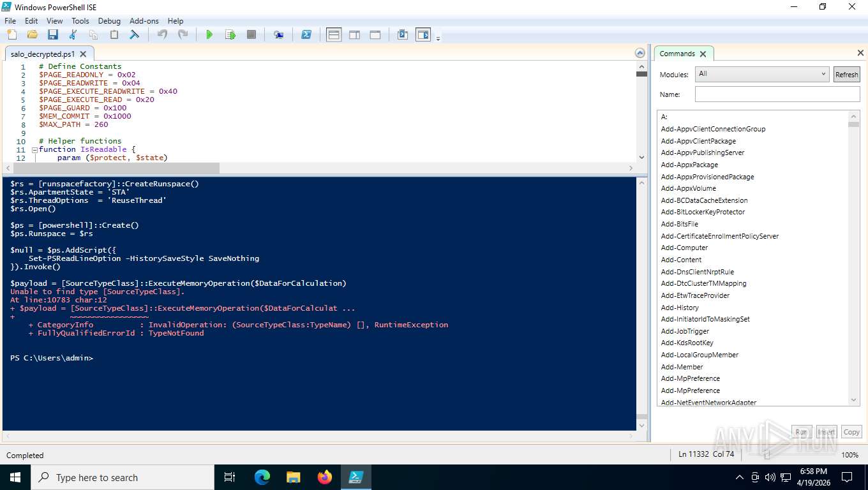
Task: Save the script with the floppy icon
Action: [52, 34]
